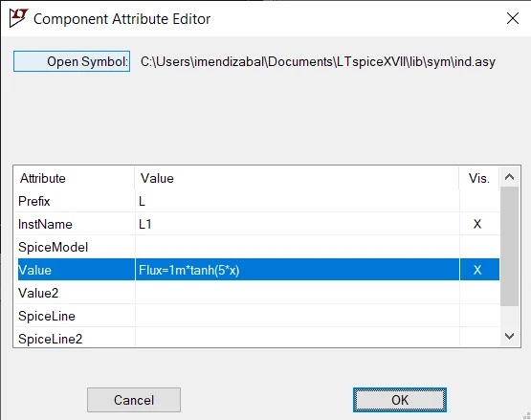Click scrollbar up arrow in attribute list

coord(510,177)
